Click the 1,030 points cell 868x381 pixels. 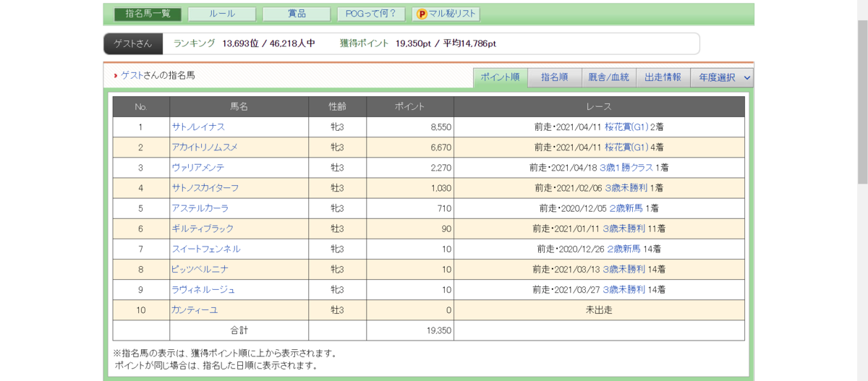click(x=410, y=187)
